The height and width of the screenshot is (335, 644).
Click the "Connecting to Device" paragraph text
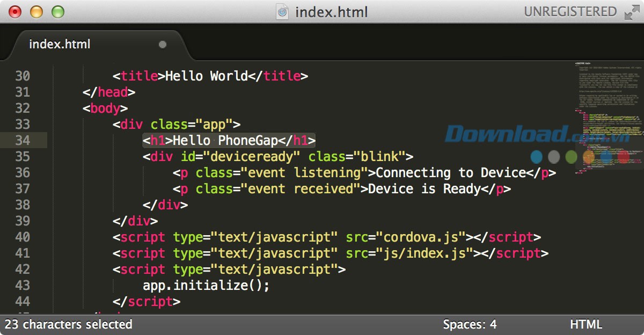(x=450, y=173)
